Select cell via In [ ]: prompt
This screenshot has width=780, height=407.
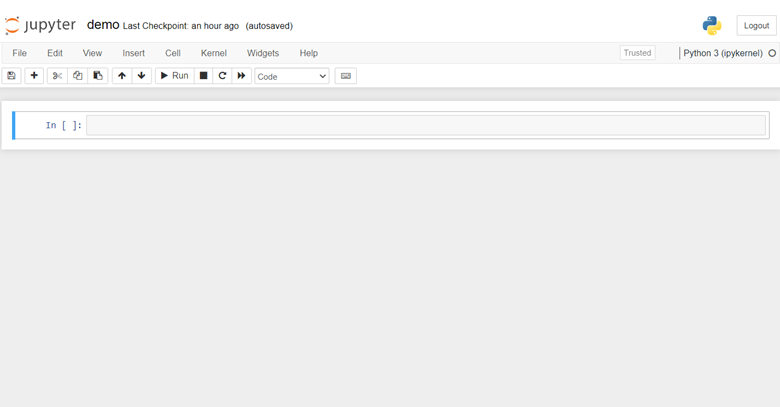tap(64, 125)
